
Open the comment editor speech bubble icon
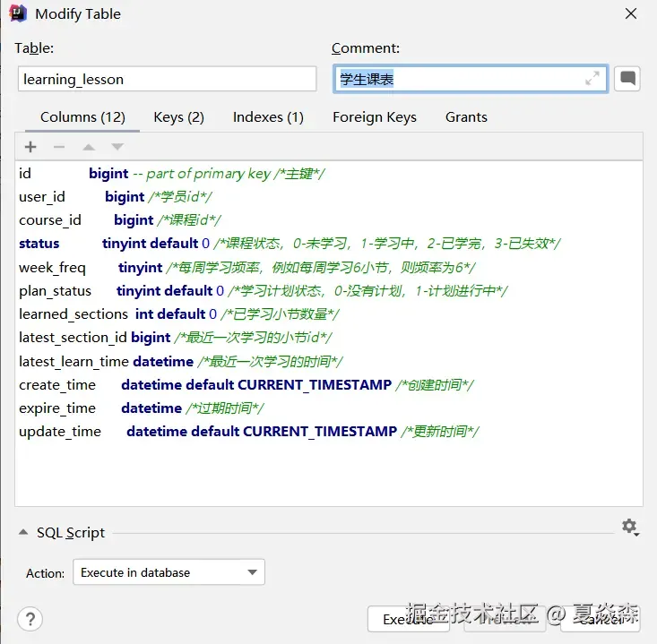627,79
